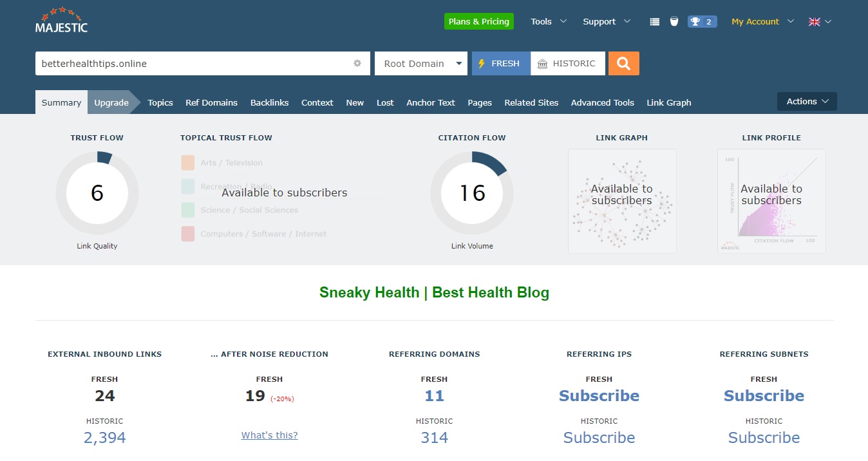Open the Link Graph thumbnail

point(622,201)
